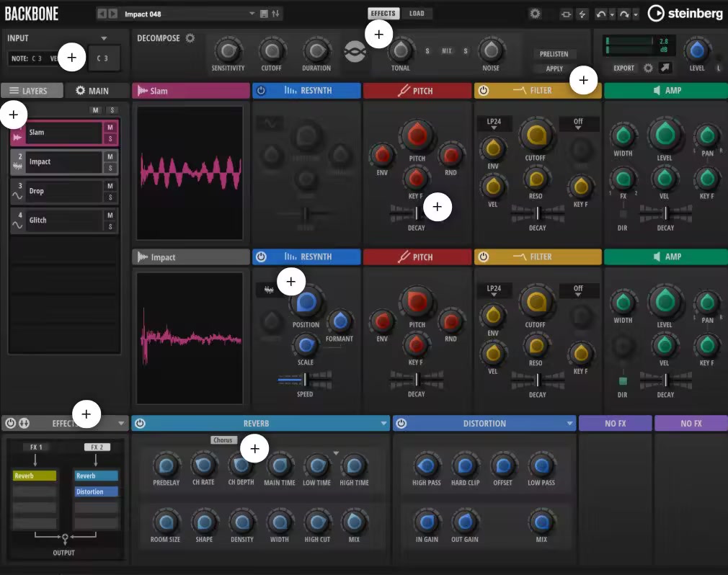Click the Tonal knob
This screenshot has height=575, width=728.
[400, 50]
